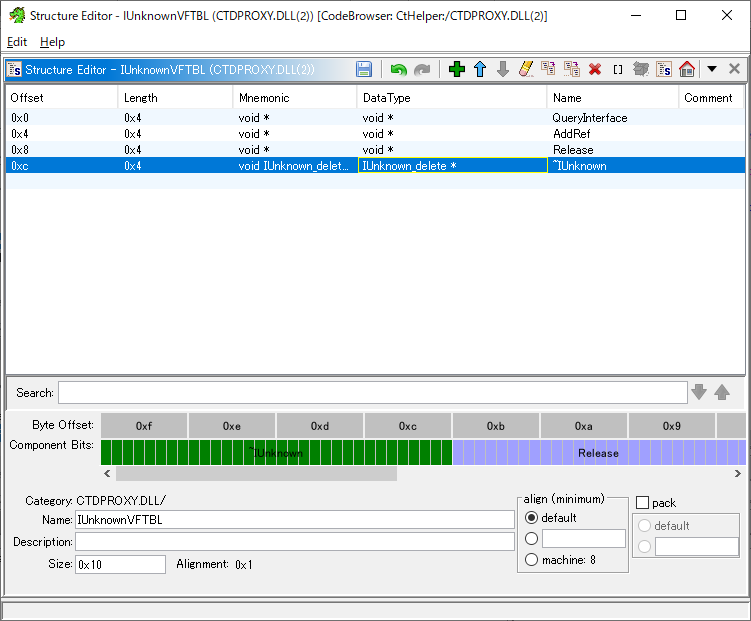The width and height of the screenshot is (751, 621).
Task: Click the offset 0x0 cell
Action: click(61, 118)
